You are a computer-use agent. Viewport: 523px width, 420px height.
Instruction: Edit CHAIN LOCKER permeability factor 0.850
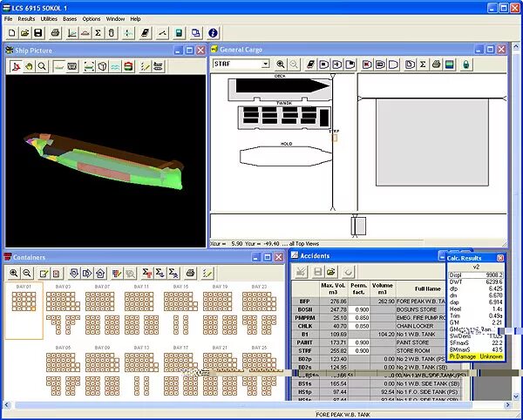(x=359, y=326)
